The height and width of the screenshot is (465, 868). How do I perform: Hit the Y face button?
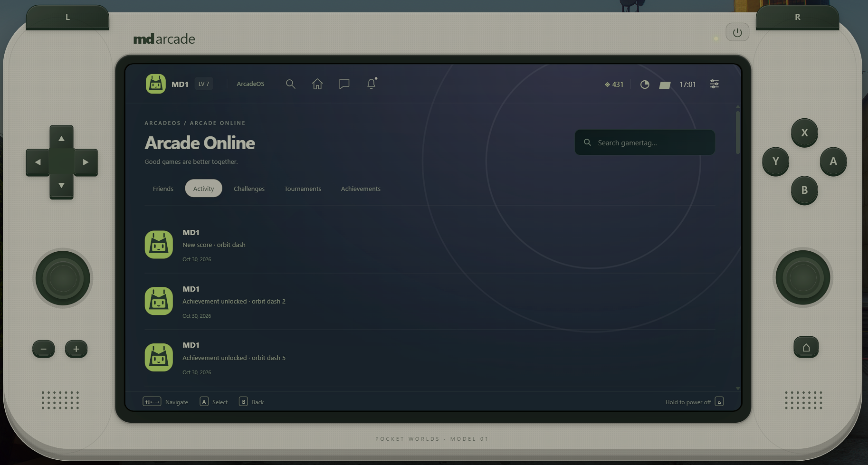(x=775, y=161)
